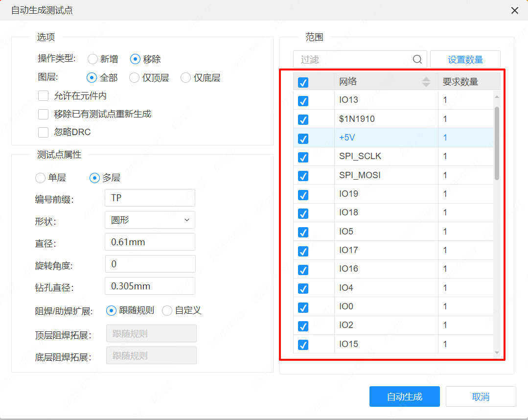The image size is (528, 420).
Task: Close the 自动生成测试点 dialog
Action: point(514,10)
